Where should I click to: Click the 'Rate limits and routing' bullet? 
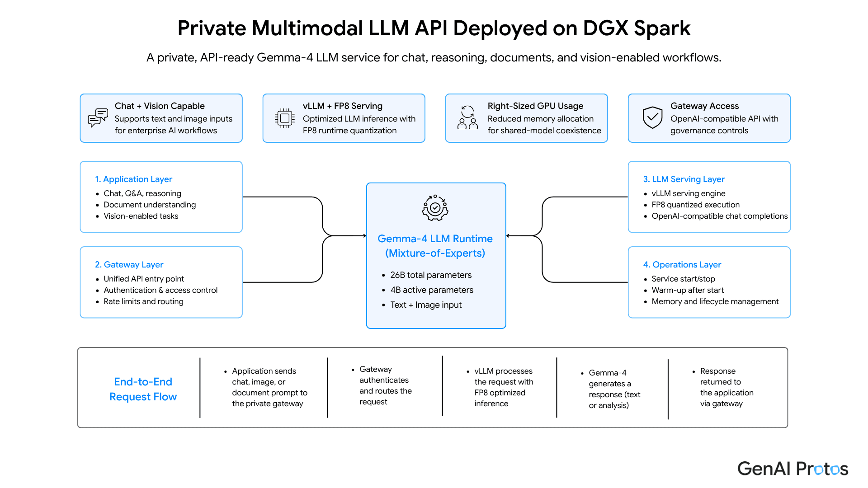[143, 301]
